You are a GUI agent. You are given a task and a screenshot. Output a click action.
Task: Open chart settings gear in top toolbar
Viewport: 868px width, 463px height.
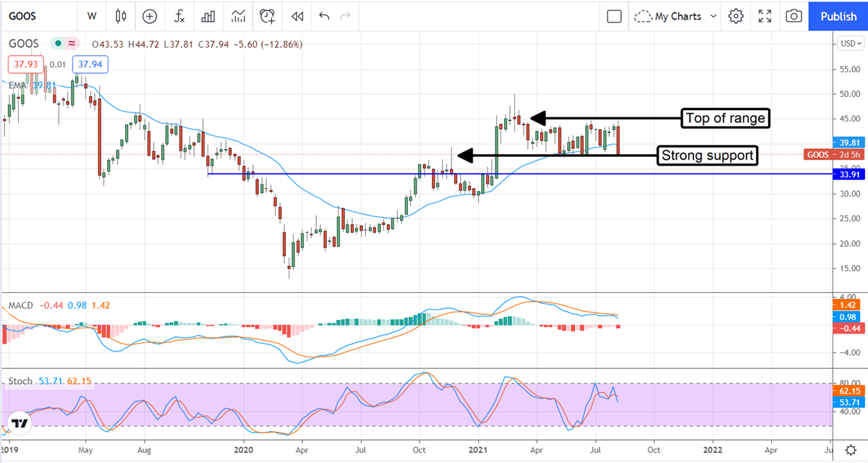(736, 16)
